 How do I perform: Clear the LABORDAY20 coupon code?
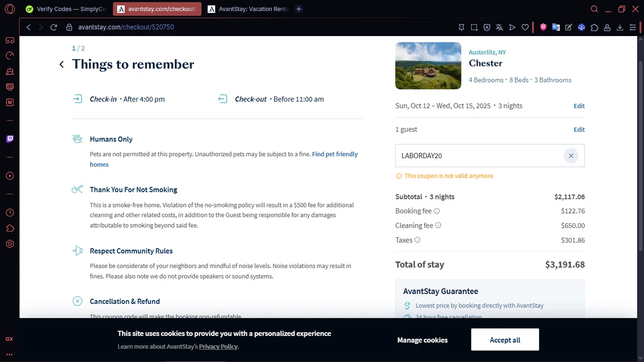[x=571, y=156]
